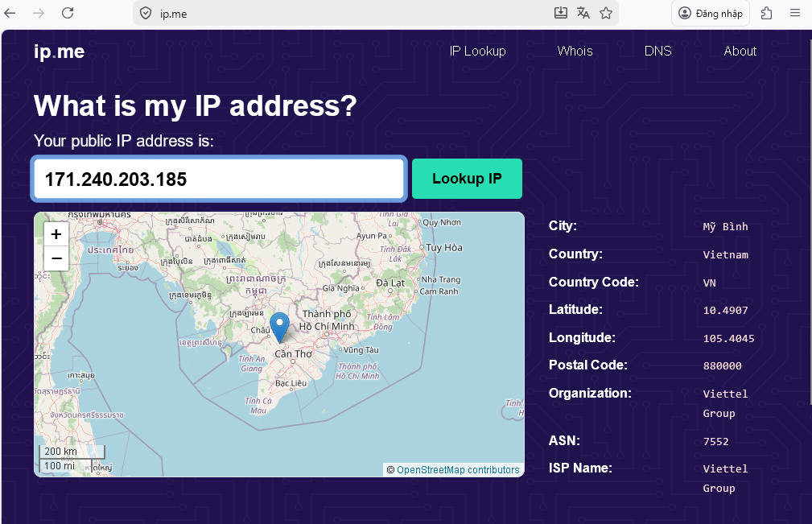This screenshot has height=524, width=812.
Task: Zoom in on the map
Action: (x=56, y=234)
